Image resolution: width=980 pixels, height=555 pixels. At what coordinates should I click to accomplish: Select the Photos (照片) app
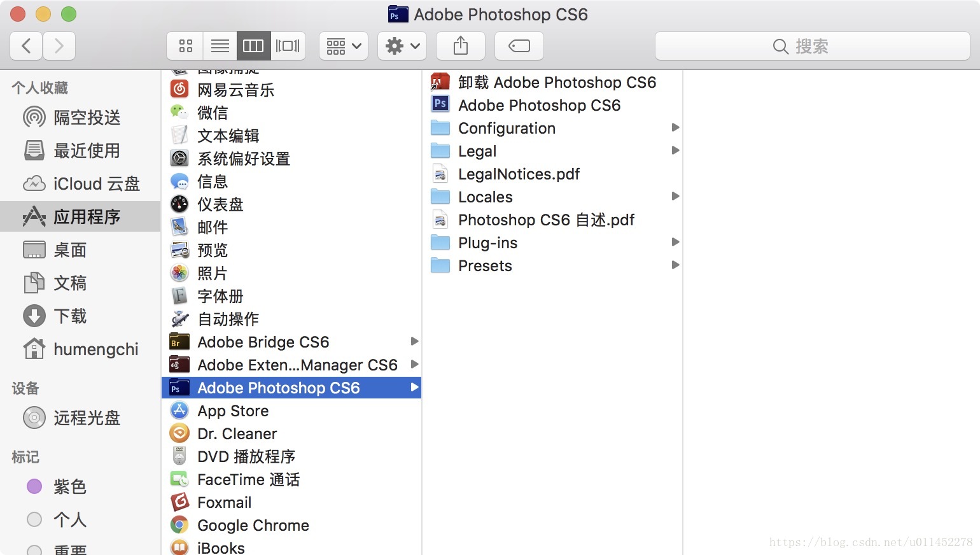click(x=291, y=273)
